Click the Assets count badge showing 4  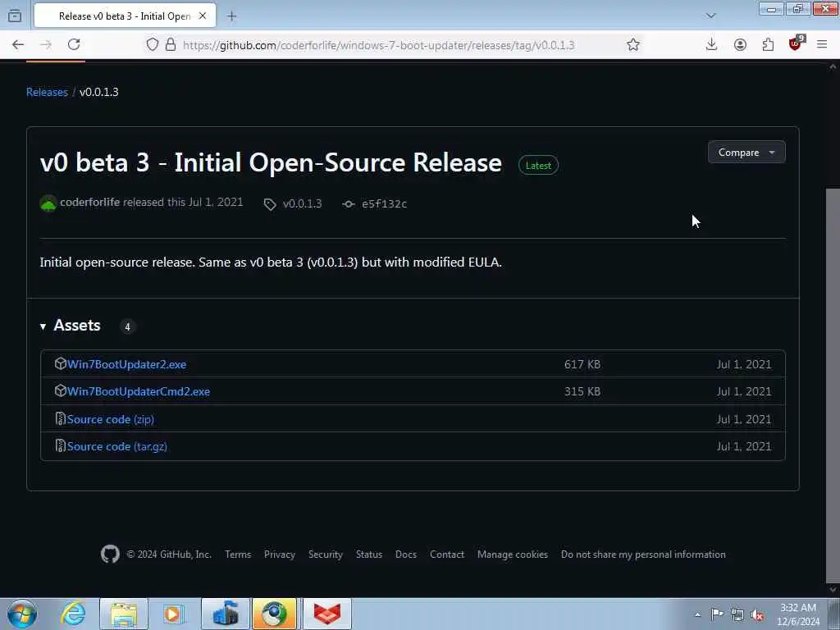coord(127,326)
